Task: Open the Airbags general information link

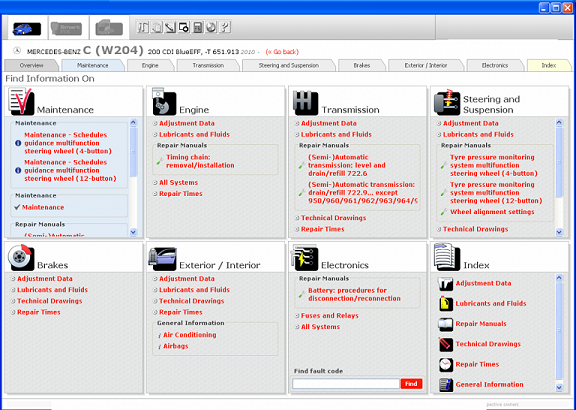Action: coord(176,346)
